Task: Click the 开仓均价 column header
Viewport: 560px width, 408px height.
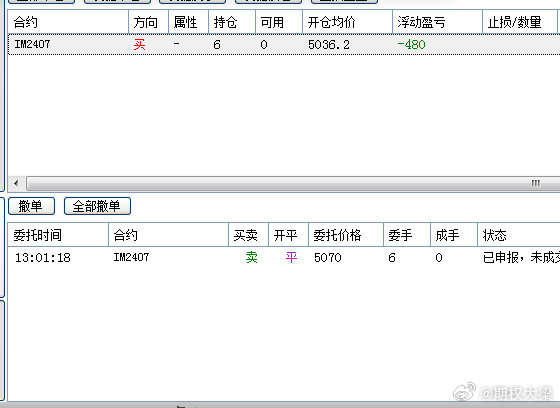Action: click(348, 22)
